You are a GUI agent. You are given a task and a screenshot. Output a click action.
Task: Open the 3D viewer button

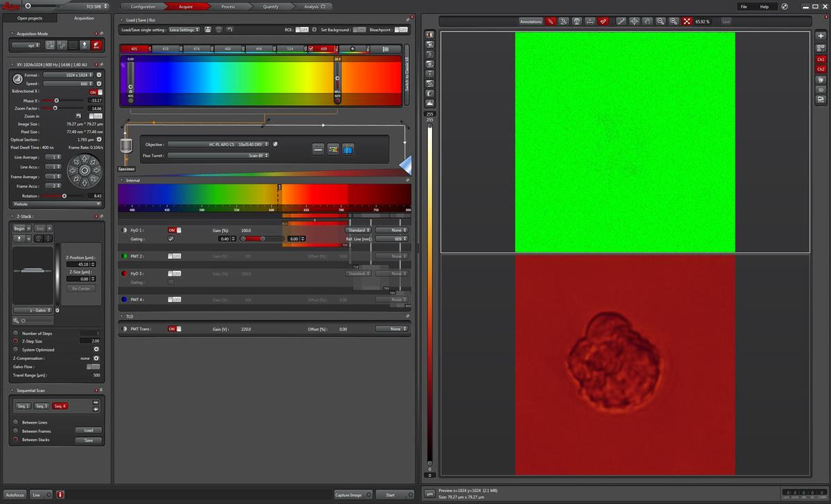pyautogui.click(x=821, y=89)
